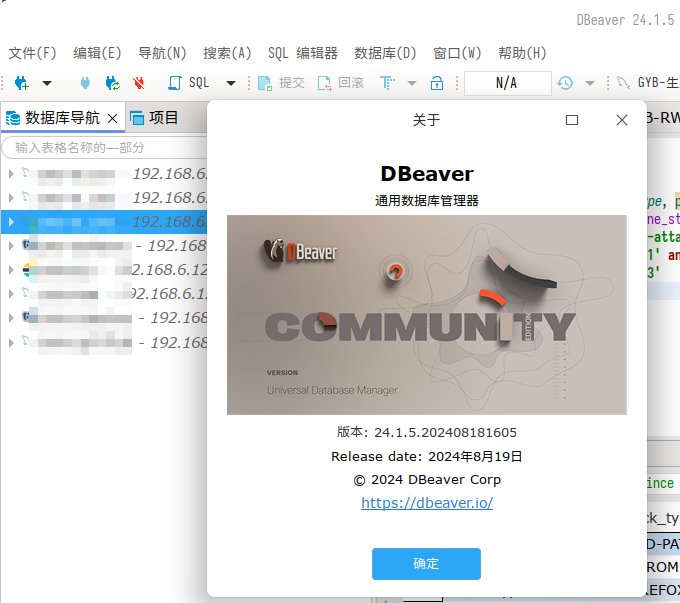Screen dimensions: 680x603
Task: Select the highlighted 192.168.6 connection row
Action: pos(104,222)
